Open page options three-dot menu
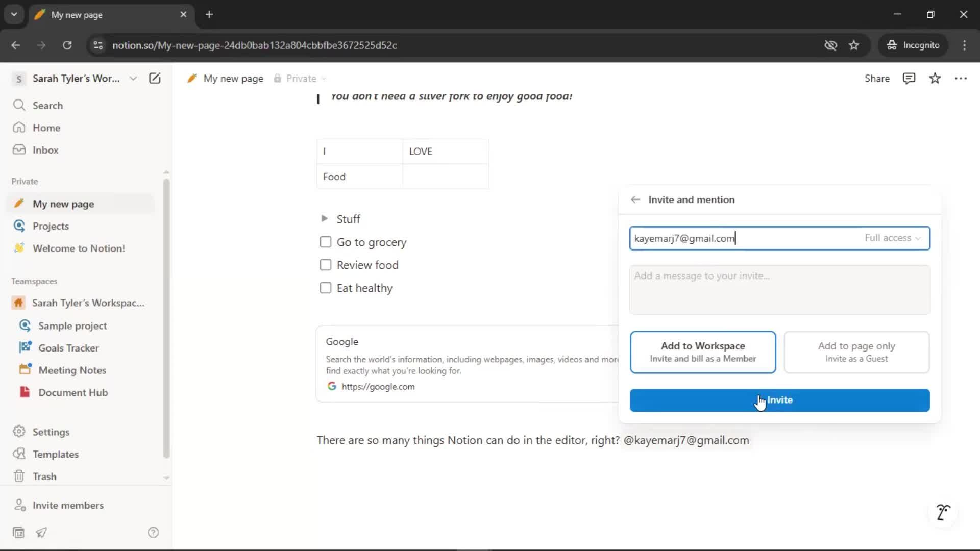The width and height of the screenshot is (980, 551). click(961, 79)
